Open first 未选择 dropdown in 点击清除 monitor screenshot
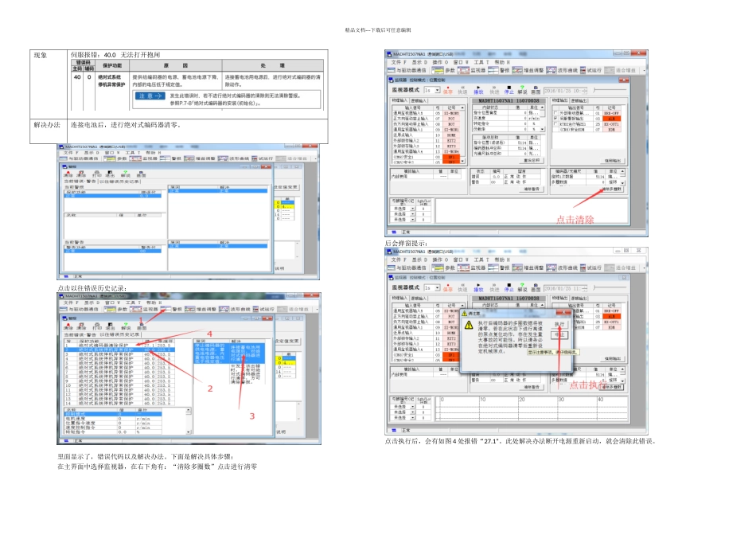The image size is (756, 535). coord(413,209)
